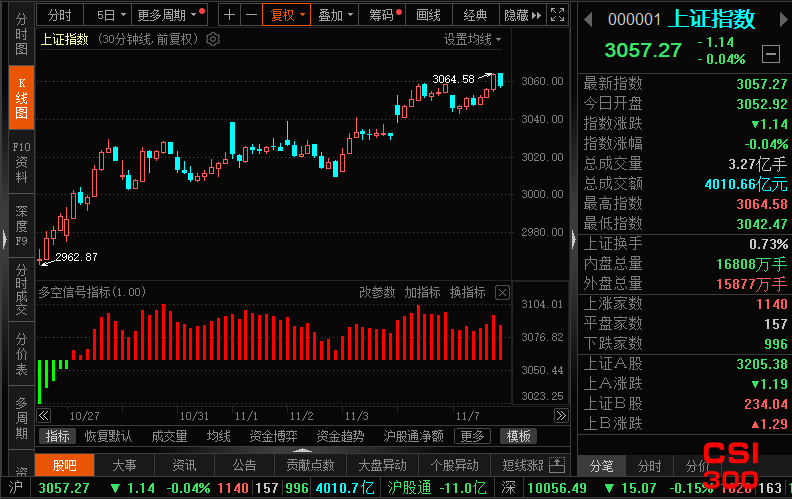Open 叠加 overlay dropdown
The width and height of the screenshot is (792, 499).
[335, 15]
